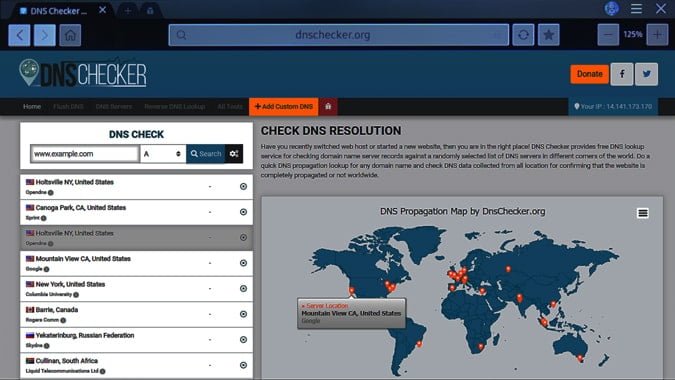Toggle target icon for Mountain View CA row
This screenshot has width=675, height=380.
tap(243, 263)
